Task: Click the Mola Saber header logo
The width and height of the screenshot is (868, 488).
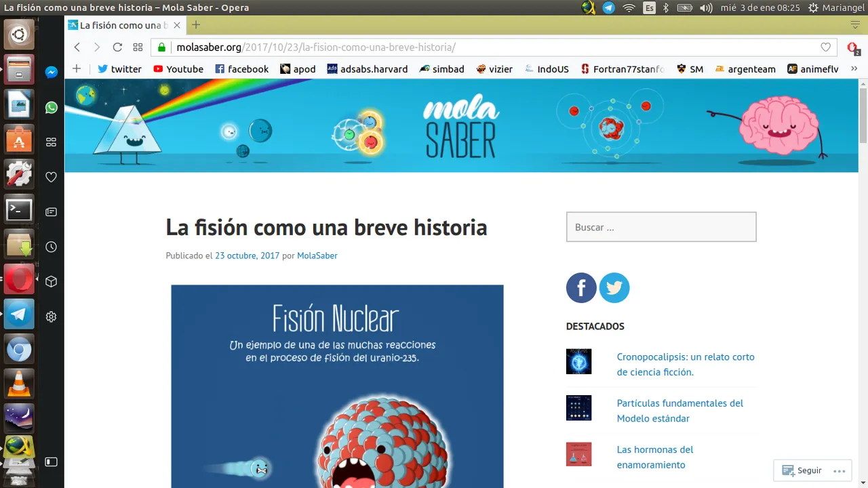Action: click(x=461, y=126)
